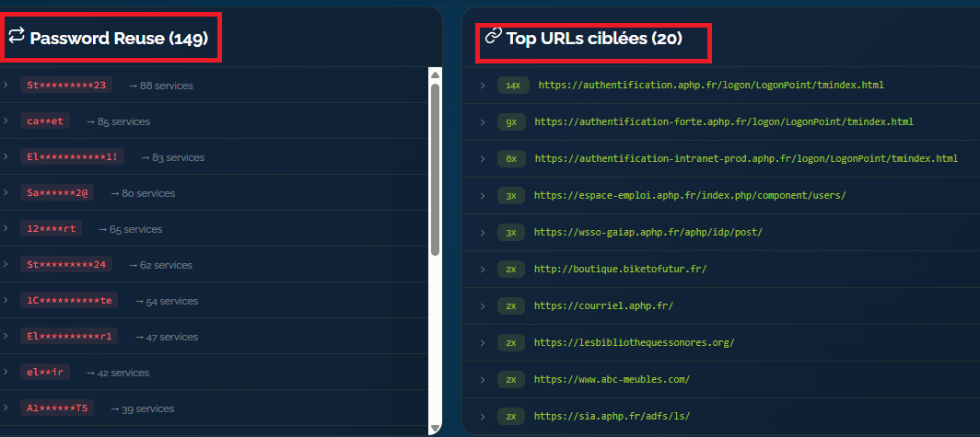980x437 pixels.
Task: Click the '→ 83 services' text
Action: click(x=173, y=157)
